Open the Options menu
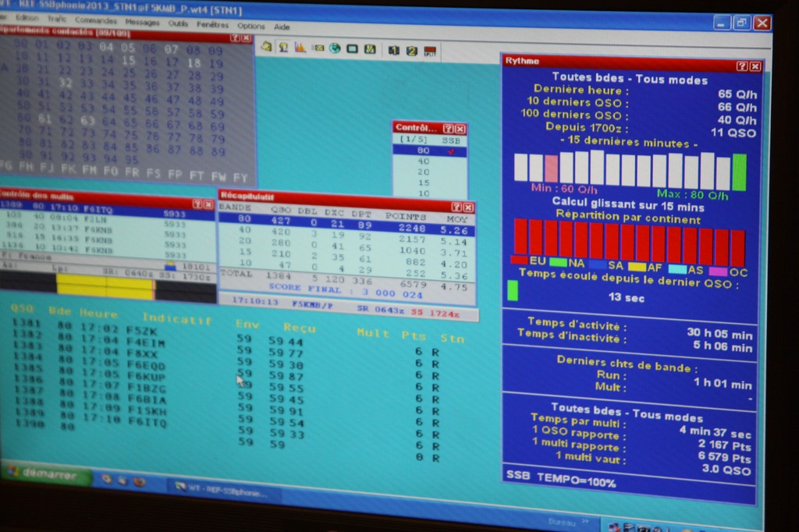 [x=251, y=26]
